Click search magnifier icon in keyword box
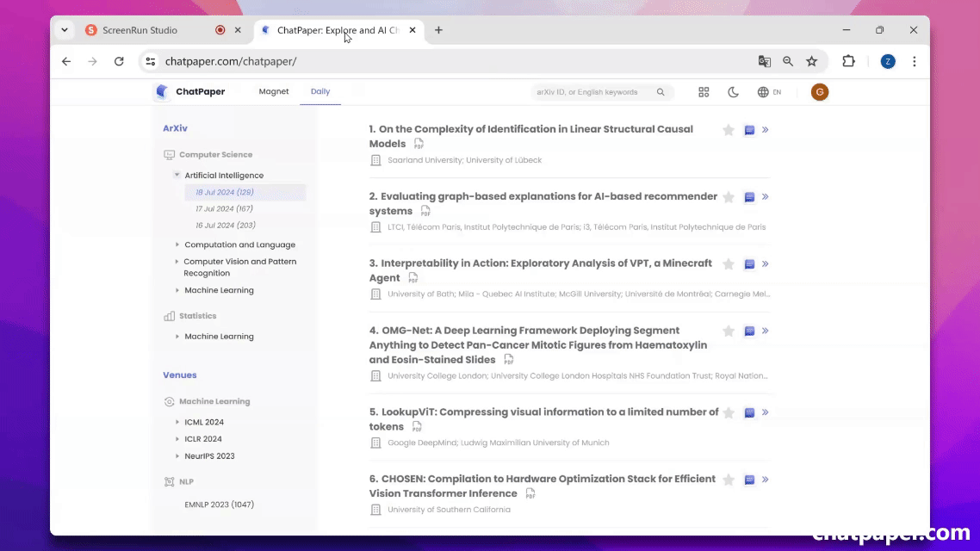This screenshot has height=551, width=980. click(661, 92)
